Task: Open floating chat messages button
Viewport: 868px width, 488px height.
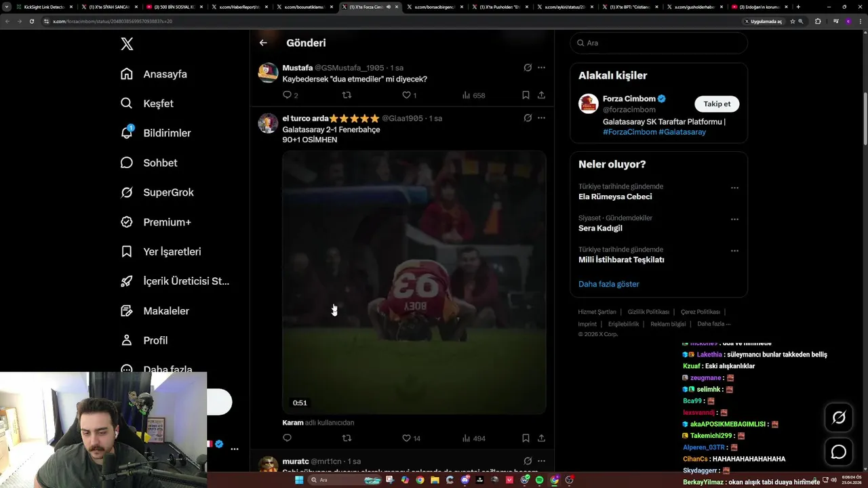Action: click(x=839, y=451)
